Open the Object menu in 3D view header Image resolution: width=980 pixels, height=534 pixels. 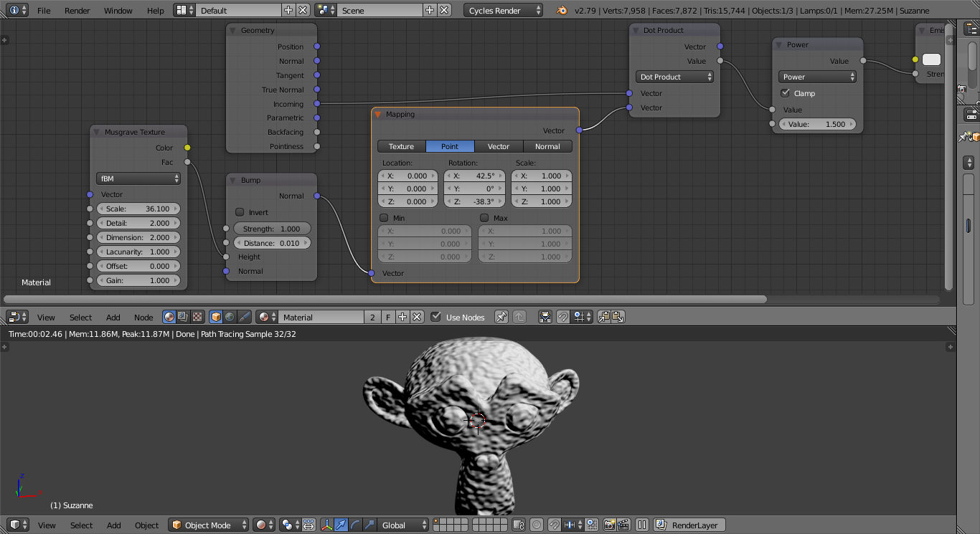point(147,525)
